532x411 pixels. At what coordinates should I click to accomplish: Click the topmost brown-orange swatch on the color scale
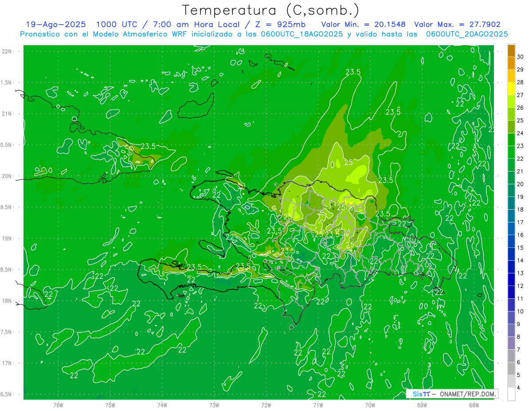click(x=512, y=50)
